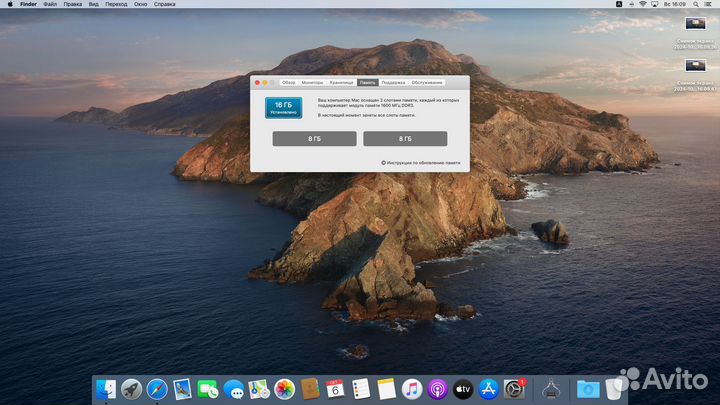Click the input source 'A' menu bar icon
Image resolution: width=720 pixels, height=405 pixels.
619,4
